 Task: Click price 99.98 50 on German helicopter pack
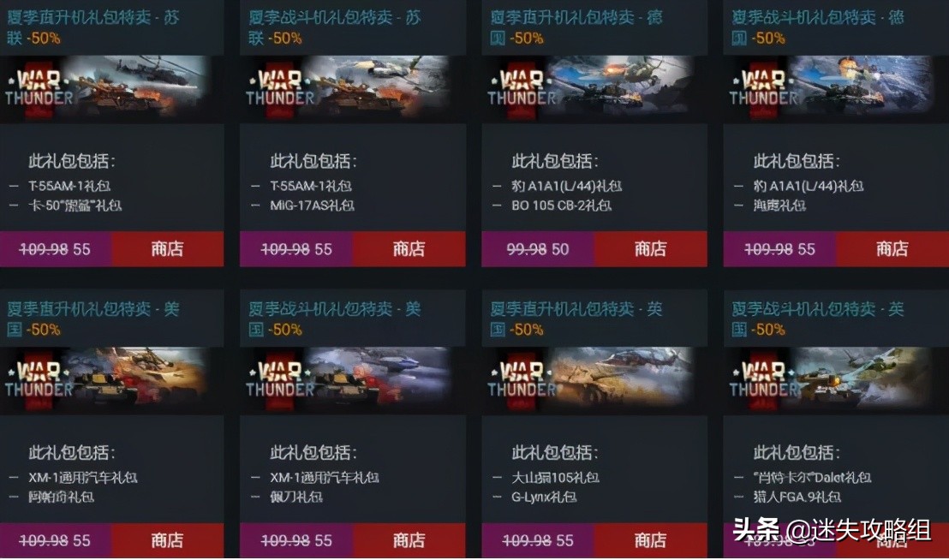tap(537, 248)
